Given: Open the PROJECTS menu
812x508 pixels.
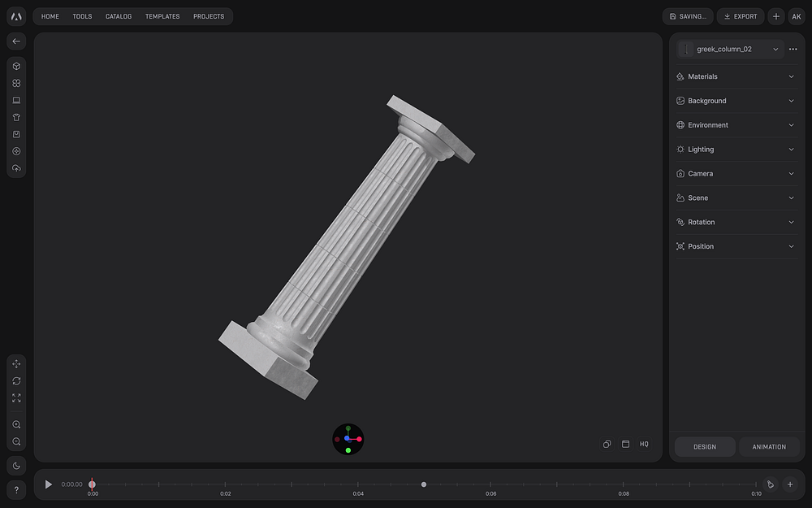Looking at the screenshot, I should point(209,16).
